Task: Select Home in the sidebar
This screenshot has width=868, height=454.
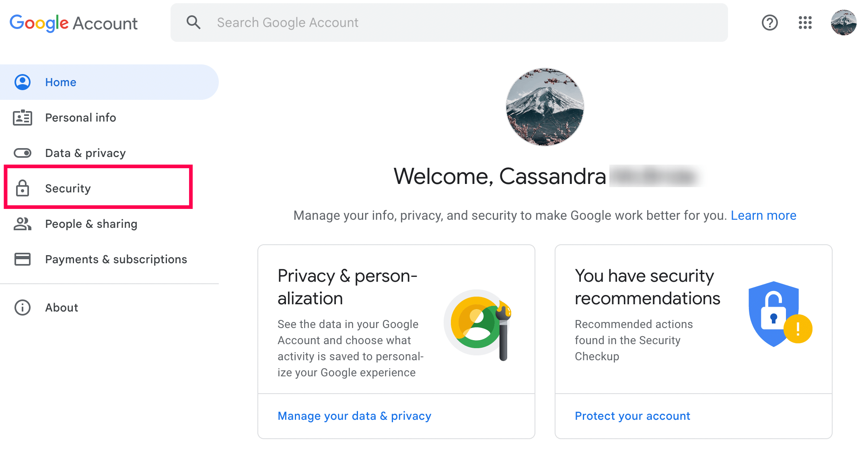Action: coord(61,82)
